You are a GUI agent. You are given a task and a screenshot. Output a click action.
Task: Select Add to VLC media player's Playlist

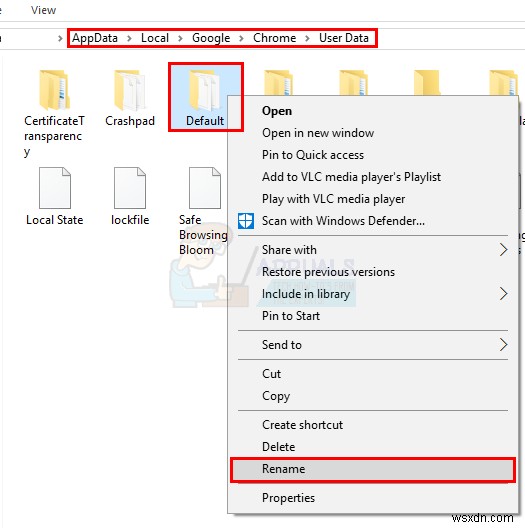373,177
